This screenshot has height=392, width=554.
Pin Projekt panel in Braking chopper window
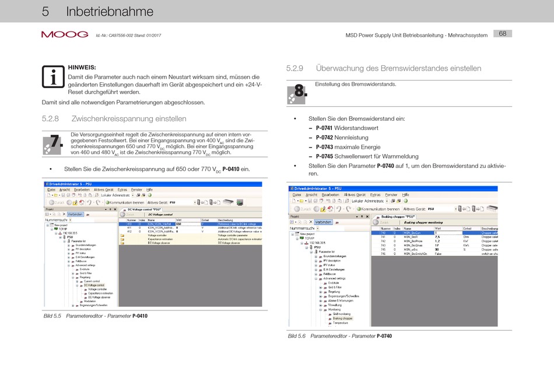point(362,216)
